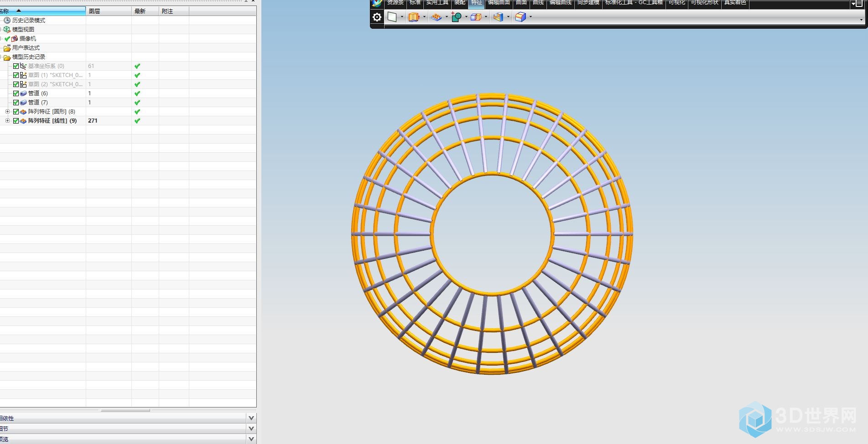Click the linear pattern feature (9) icon
The width and height of the screenshot is (868, 444).
[x=23, y=121]
